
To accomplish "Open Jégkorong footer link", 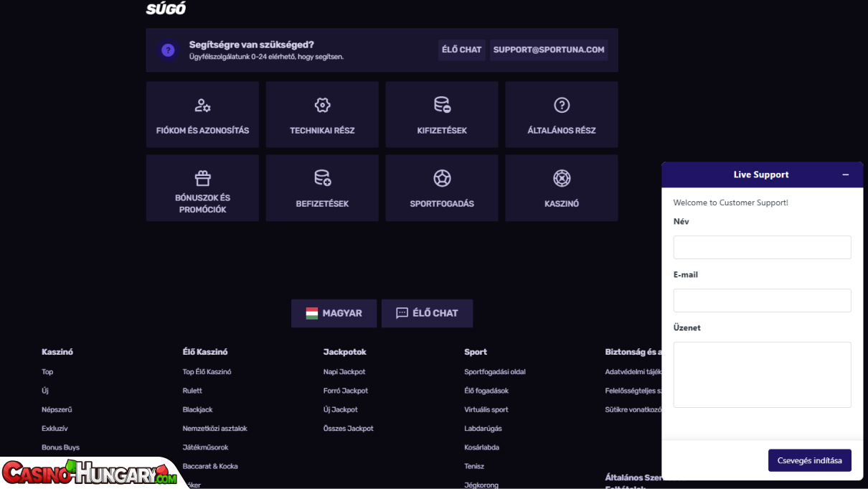I will pos(481,485).
